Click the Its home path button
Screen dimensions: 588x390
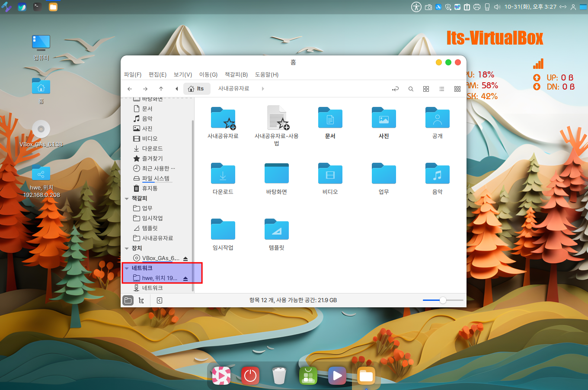pos(196,89)
